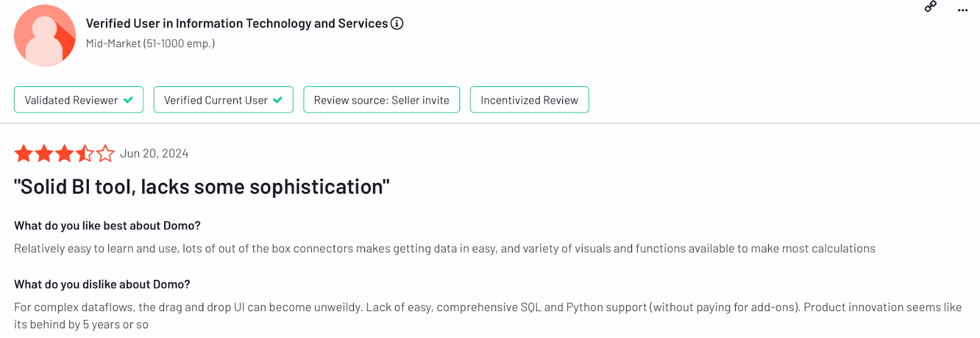The height and width of the screenshot is (338, 980).
Task: Click the Validated Reviewer badge
Action: (78, 100)
